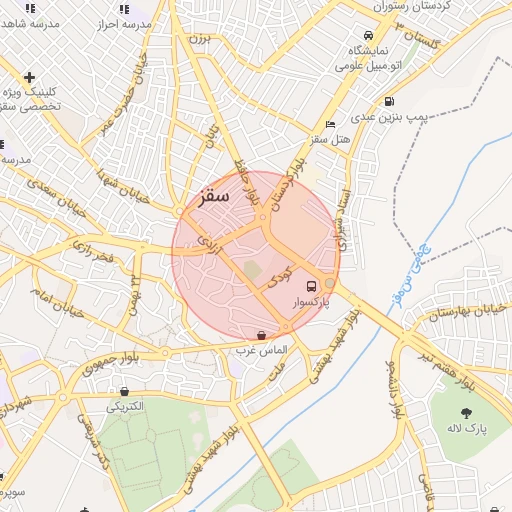This screenshot has width=512, height=512.
Task: Click the city name label سقز
Action: (x=214, y=197)
